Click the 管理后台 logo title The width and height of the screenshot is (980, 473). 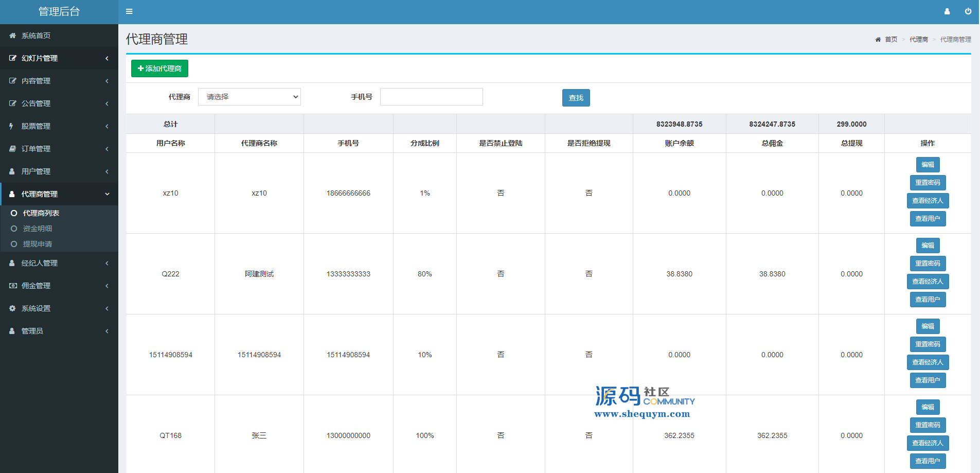point(59,11)
